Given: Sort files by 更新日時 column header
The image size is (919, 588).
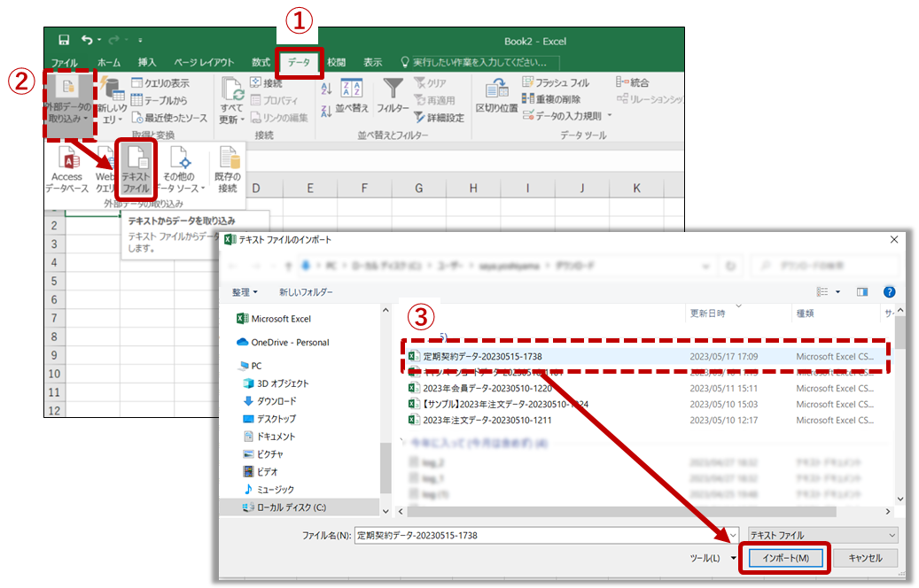Looking at the screenshot, I should pos(707,313).
